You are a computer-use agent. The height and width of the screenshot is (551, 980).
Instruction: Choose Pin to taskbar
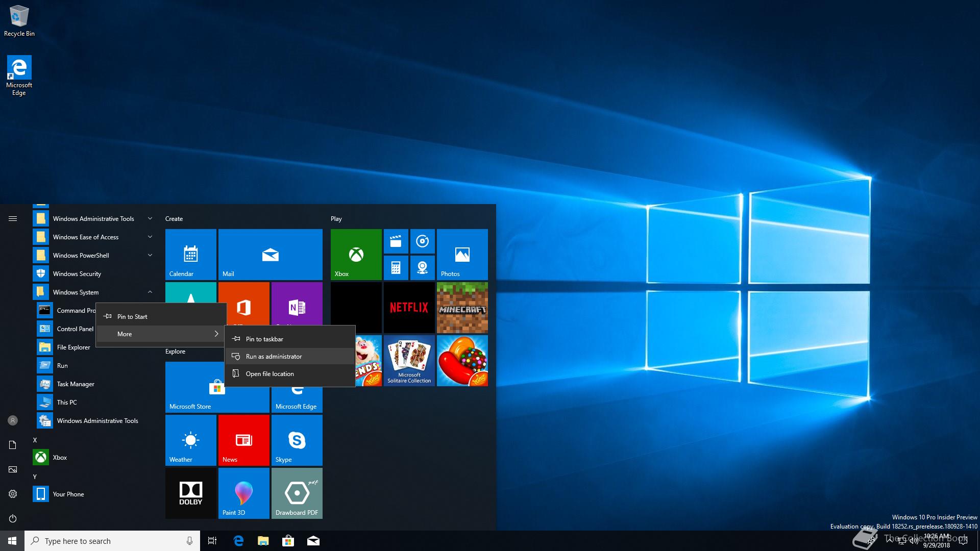tap(290, 339)
